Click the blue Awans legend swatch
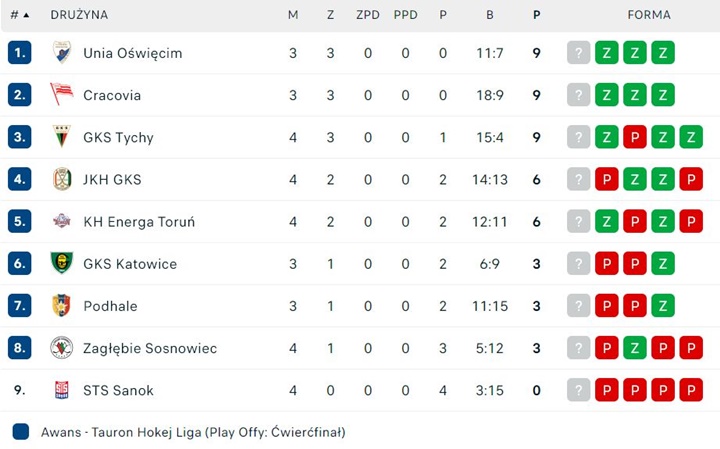Viewport: 720px width, 449px height. pos(21,432)
